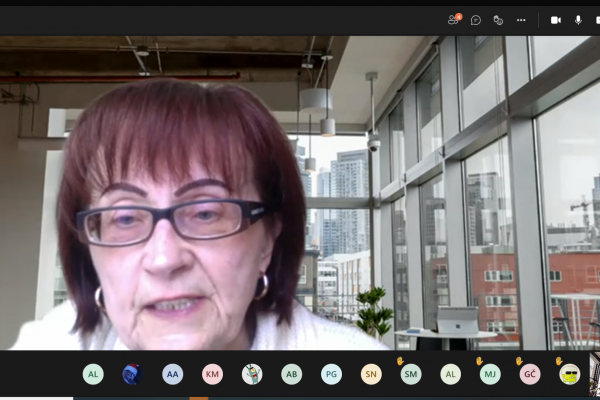This screenshot has width=600, height=400.
Task: Select the Santa hat photo avatar
Action: (x=133, y=374)
